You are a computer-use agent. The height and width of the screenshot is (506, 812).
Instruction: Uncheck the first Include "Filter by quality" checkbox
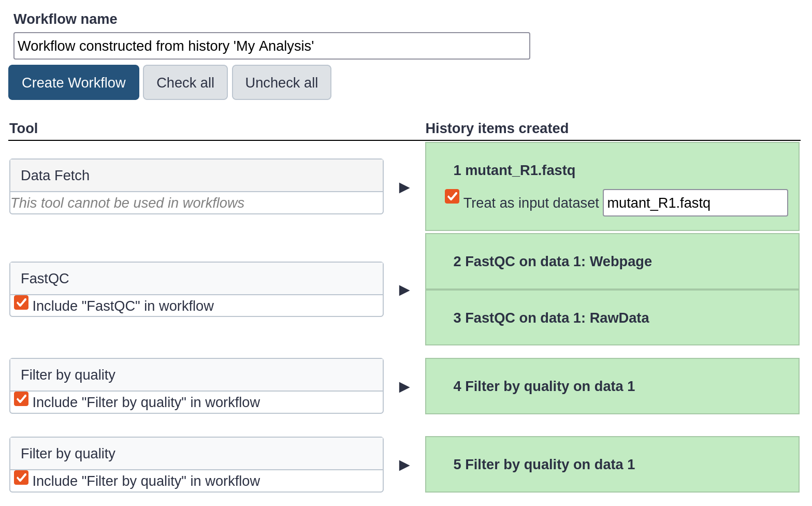pos(21,399)
